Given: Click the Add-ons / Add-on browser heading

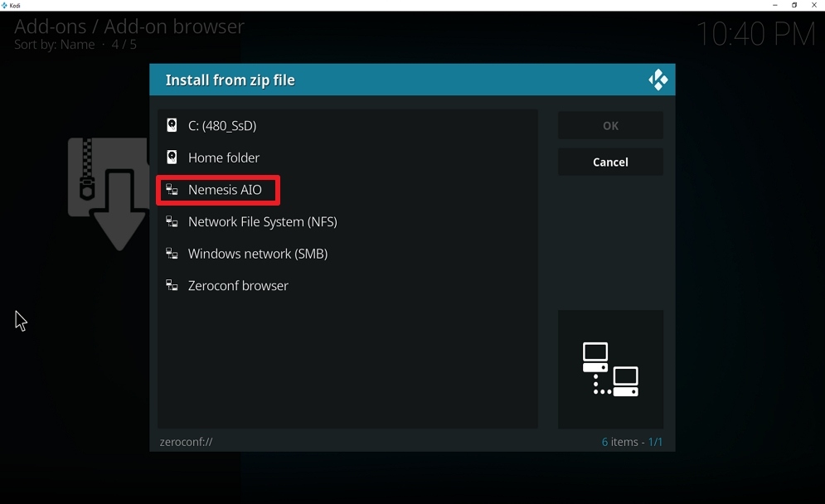Looking at the screenshot, I should click(129, 27).
